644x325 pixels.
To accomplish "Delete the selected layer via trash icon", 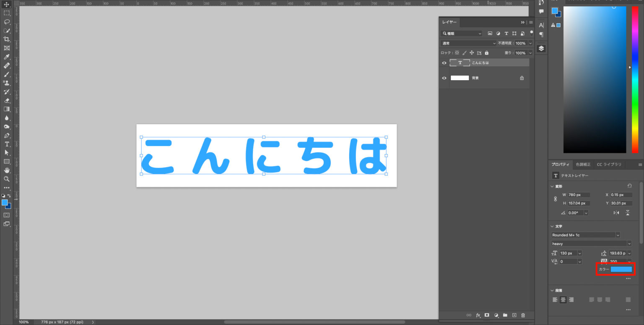I will pyautogui.click(x=523, y=315).
